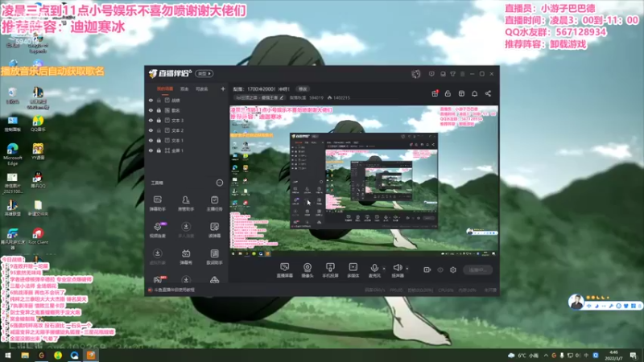Click the layout box icon beside bell
This screenshot has width=644, height=362.
461,93
